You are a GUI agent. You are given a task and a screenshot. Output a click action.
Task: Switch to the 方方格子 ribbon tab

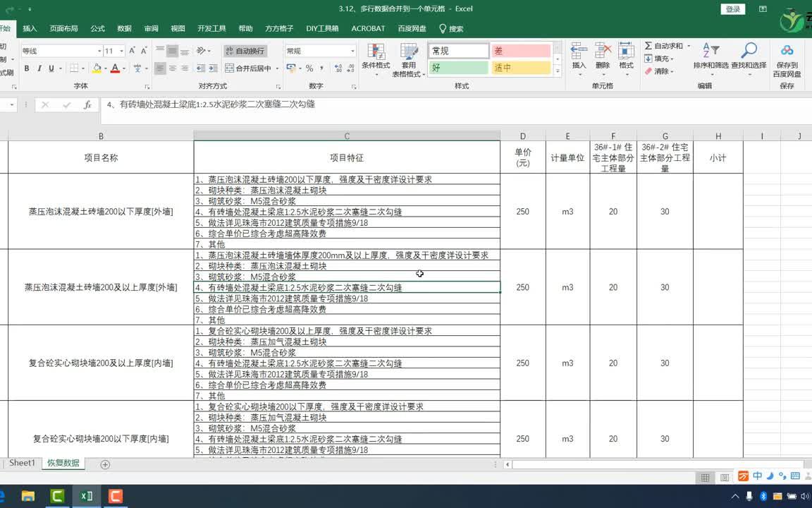tap(279, 28)
